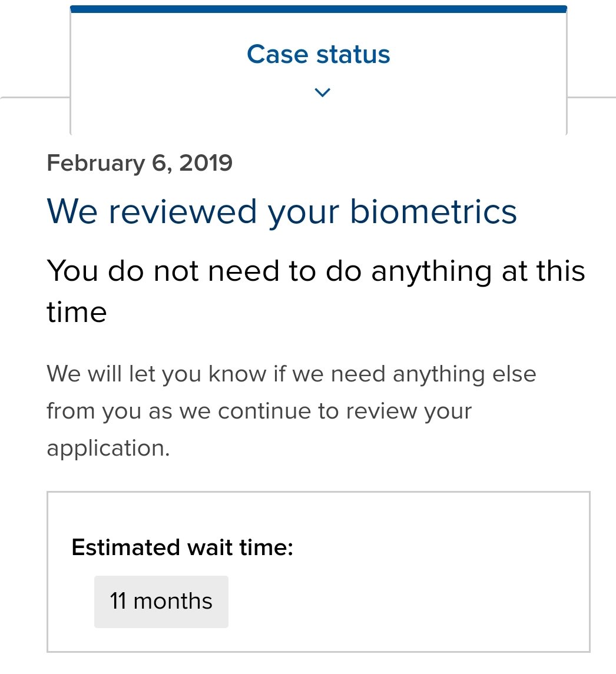Click the 'We will let you know' paragraph
Screen dimensions: 616x674
point(292,411)
